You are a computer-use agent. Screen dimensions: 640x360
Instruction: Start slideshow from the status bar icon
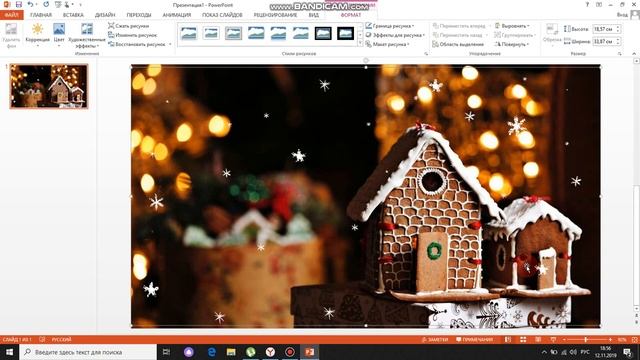pyautogui.click(x=553, y=340)
